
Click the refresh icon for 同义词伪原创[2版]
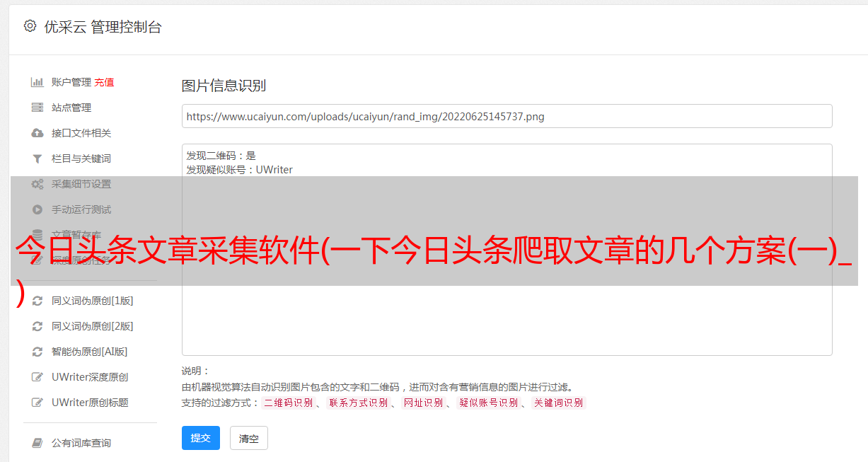tap(37, 326)
